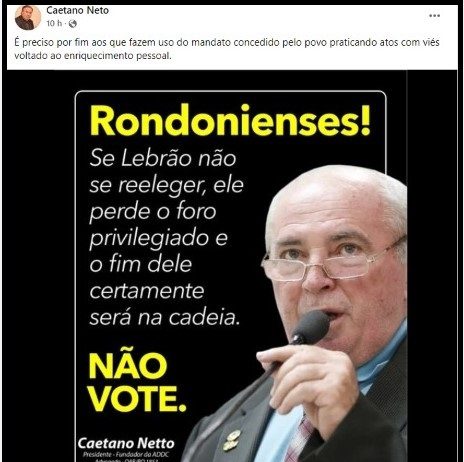Click the "Presidente - Fundador da ADDC" subtitle
464x462 pixels.
(x=126, y=454)
